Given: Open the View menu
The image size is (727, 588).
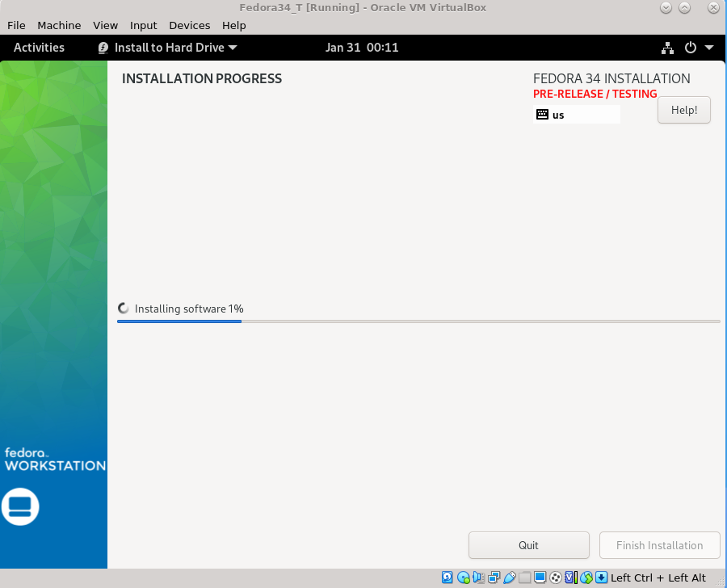Looking at the screenshot, I should pyautogui.click(x=105, y=26).
